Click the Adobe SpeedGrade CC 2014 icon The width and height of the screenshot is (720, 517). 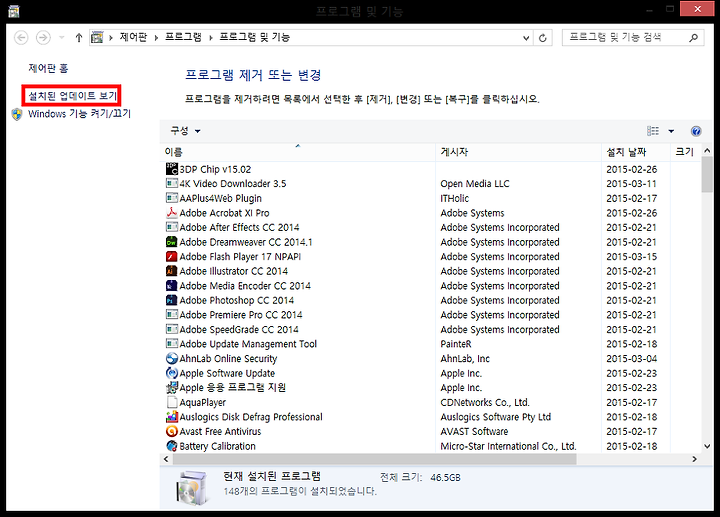coord(172,329)
